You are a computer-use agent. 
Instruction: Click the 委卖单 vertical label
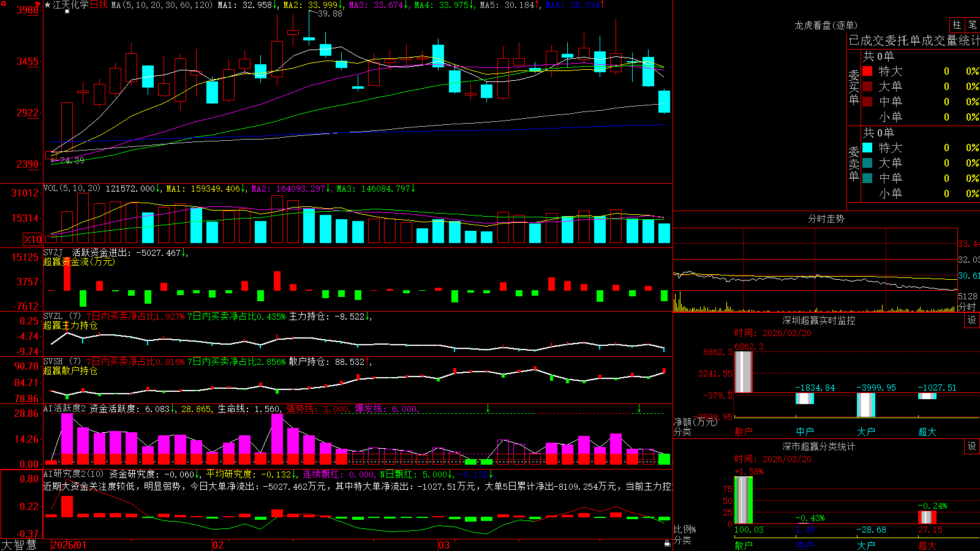tap(854, 163)
